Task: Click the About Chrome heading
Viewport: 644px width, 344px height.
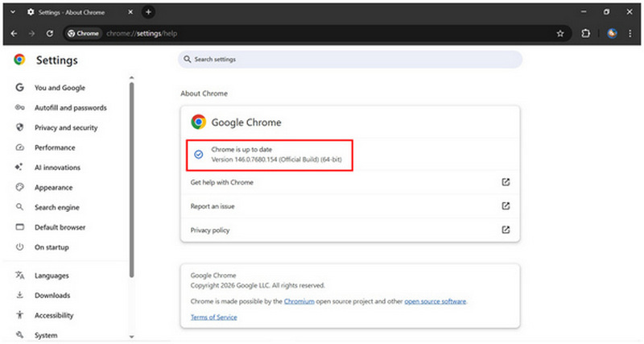Action: (204, 93)
